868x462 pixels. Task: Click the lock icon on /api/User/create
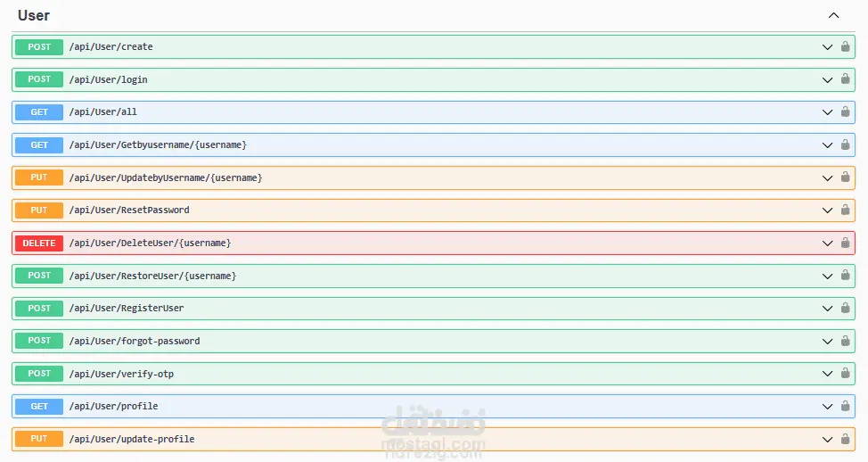coord(846,46)
